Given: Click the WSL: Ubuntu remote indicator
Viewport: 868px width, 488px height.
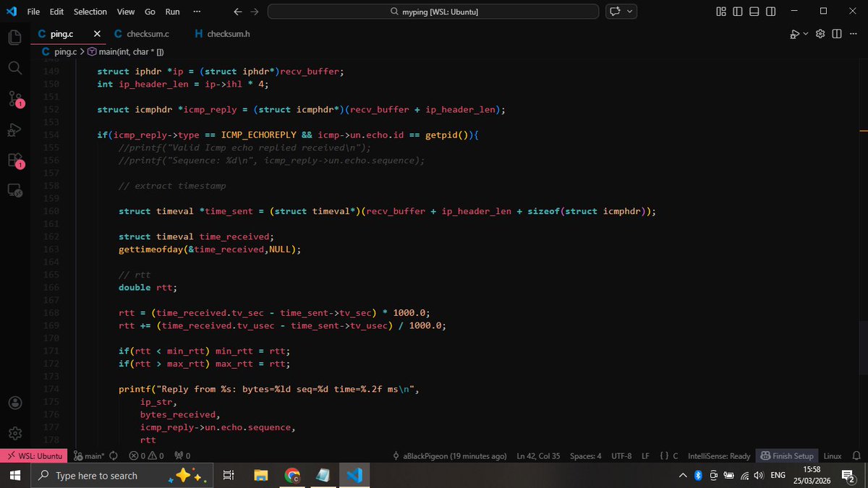Looking at the screenshot, I should pyautogui.click(x=34, y=456).
